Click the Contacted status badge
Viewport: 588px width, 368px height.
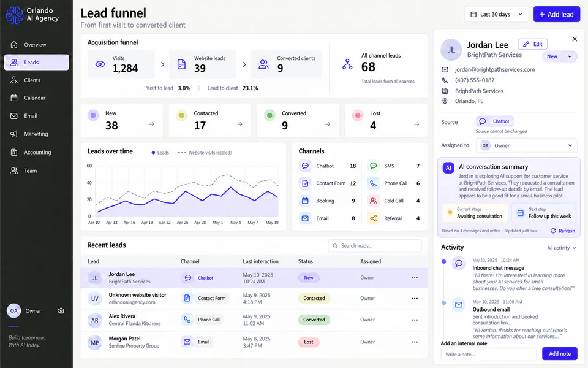pos(314,298)
